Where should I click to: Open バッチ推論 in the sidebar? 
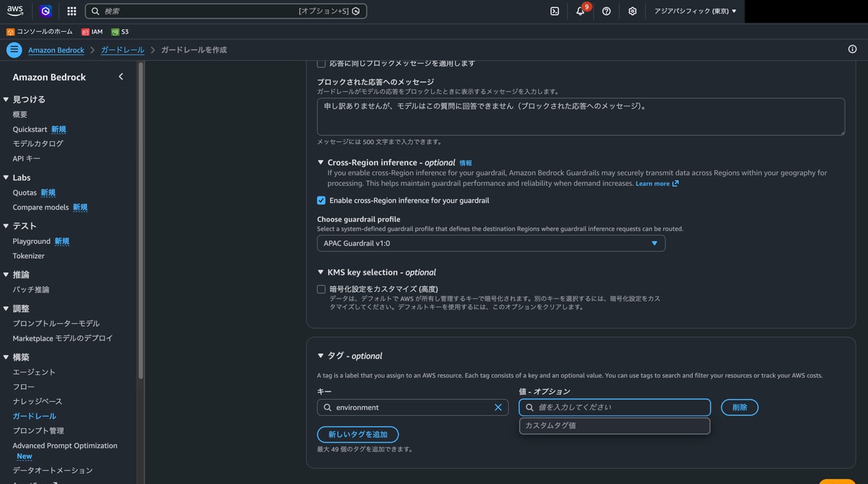coord(31,289)
